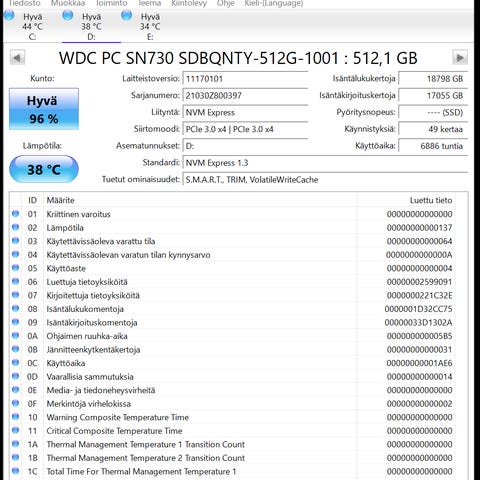Open the Muokkaa menu

click(68, 3)
